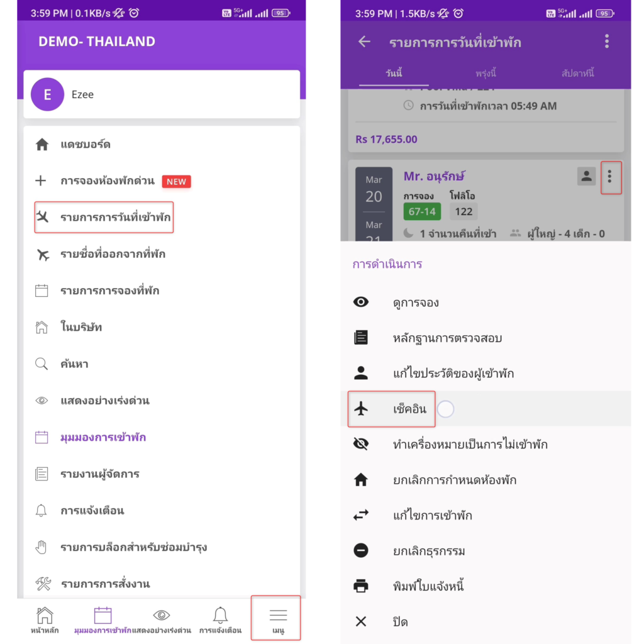Tap the guest profile icon on booking card
Screen dimensions: 644x644
coord(586,177)
